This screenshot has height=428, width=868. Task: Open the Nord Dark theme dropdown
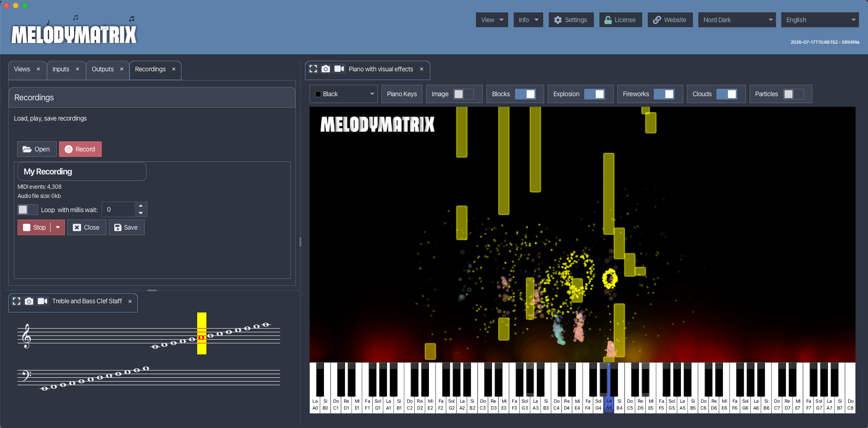[x=737, y=20]
